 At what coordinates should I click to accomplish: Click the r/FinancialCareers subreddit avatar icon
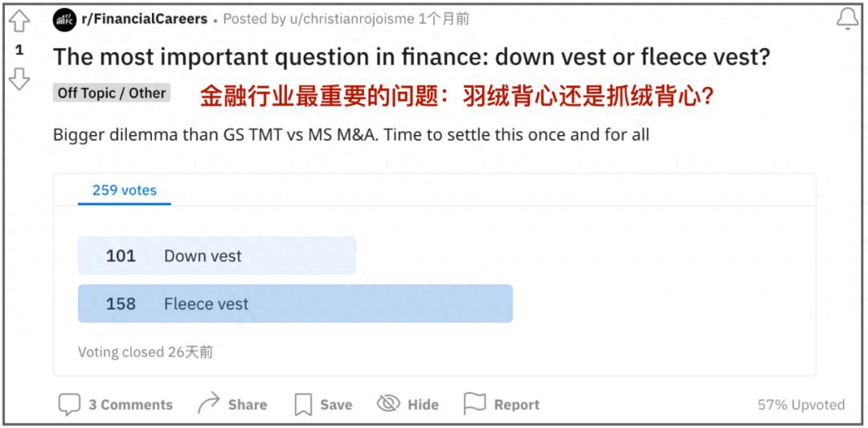tap(64, 19)
